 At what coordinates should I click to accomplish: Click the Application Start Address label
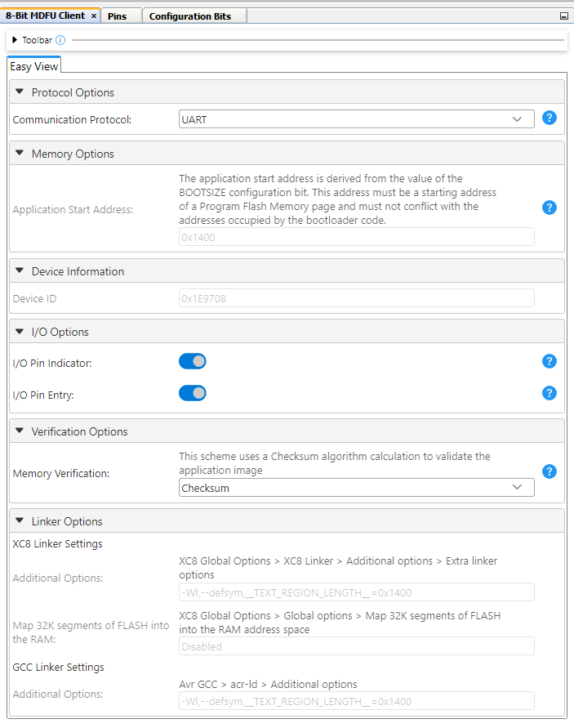73,210
